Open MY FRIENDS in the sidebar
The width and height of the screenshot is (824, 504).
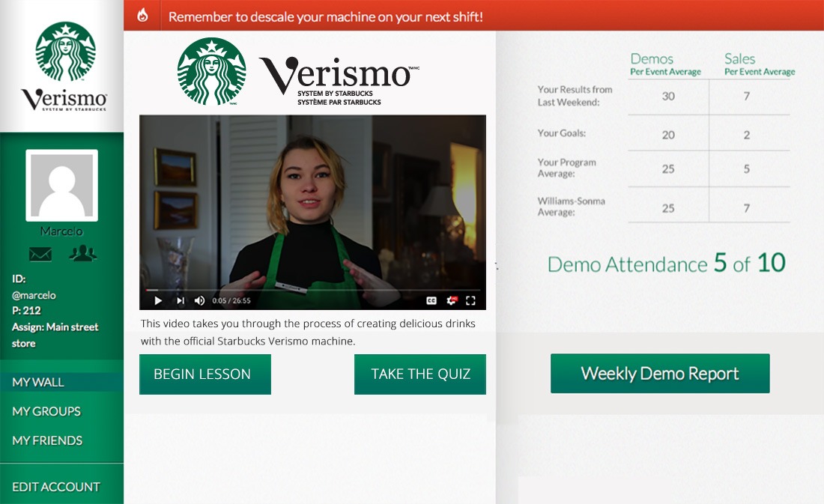click(47, 440)
